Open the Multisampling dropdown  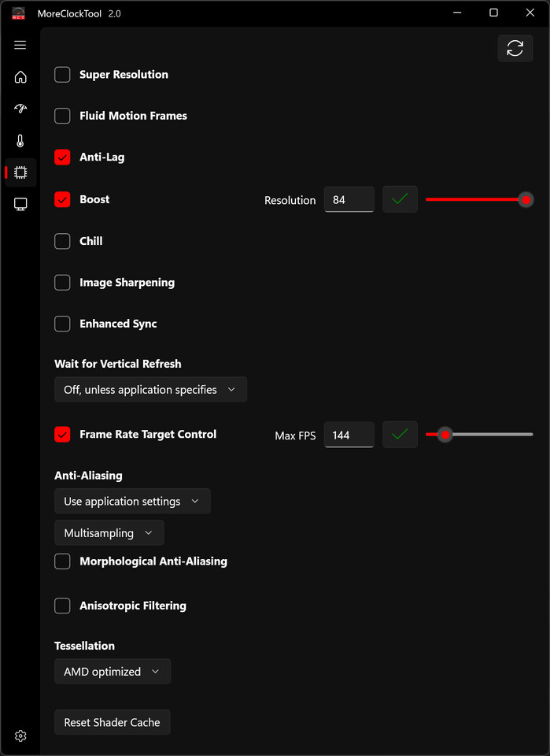tap(109, 533)
